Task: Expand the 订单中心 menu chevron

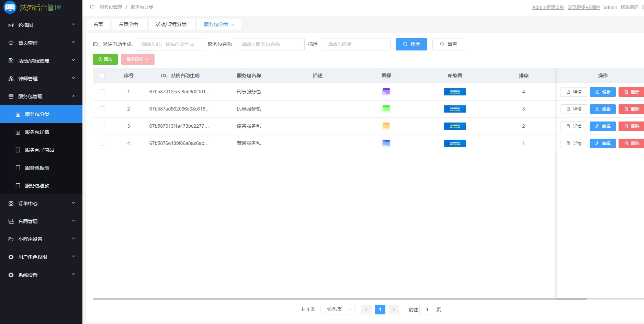Action: [x=74, y=203]
